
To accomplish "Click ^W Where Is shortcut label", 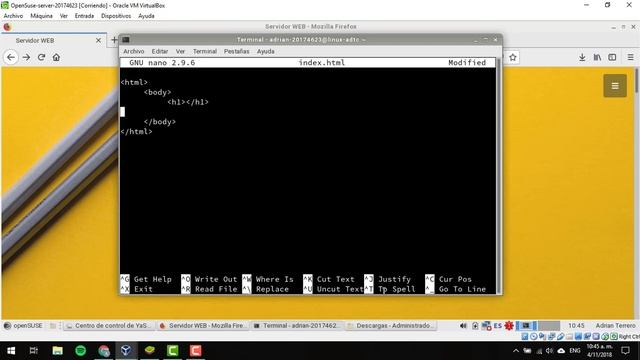I will point(268,279).
